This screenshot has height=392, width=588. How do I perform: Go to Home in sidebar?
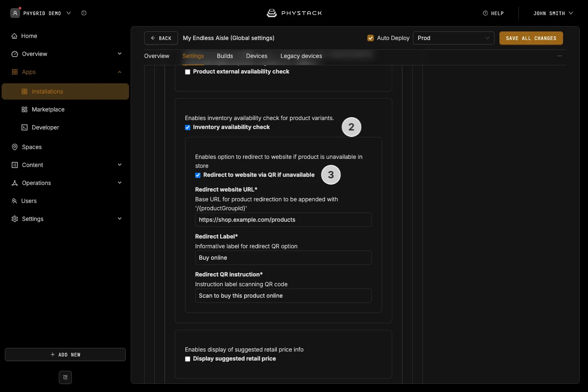pyautogui.click(x=65, y=36)
